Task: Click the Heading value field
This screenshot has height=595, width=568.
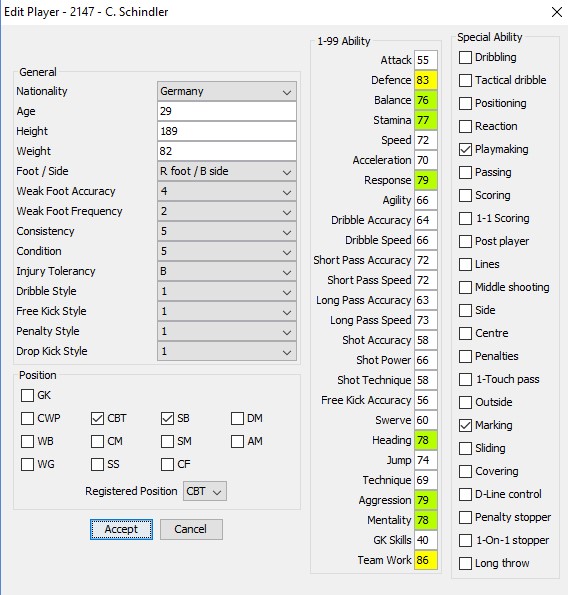Action: 426,440
